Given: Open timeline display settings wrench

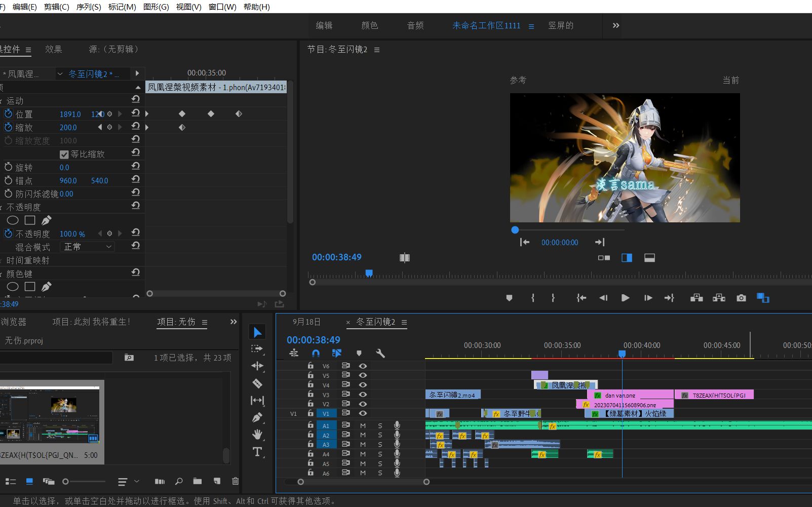Looking at the screenshot, I should pyautogui.click(x=380, y=353).
